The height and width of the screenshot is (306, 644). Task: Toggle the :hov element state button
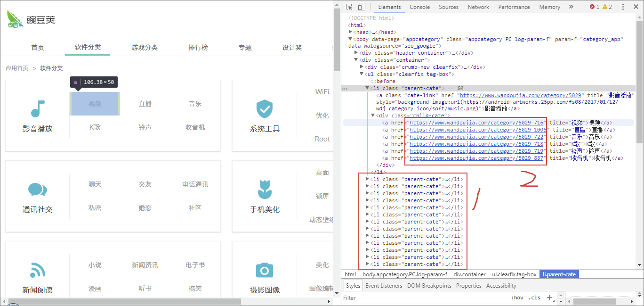click(517, 298)
